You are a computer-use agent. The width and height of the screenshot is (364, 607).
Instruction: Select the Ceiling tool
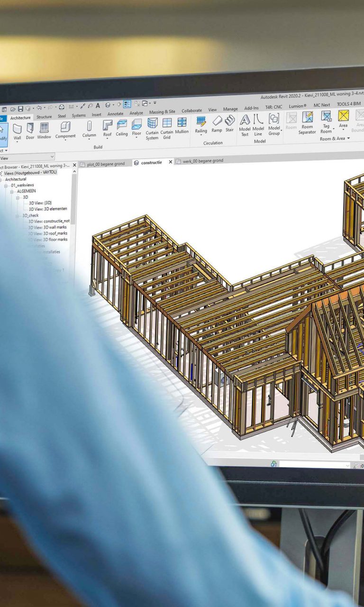[122, 128]
